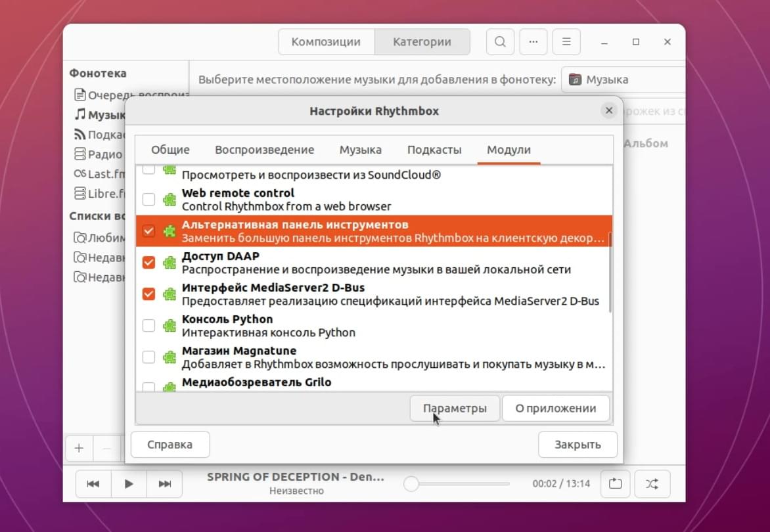Screen dimensions: 770x532
Task: Select the Магазин Magnatune plugin row
Action: tap(374, 357)
